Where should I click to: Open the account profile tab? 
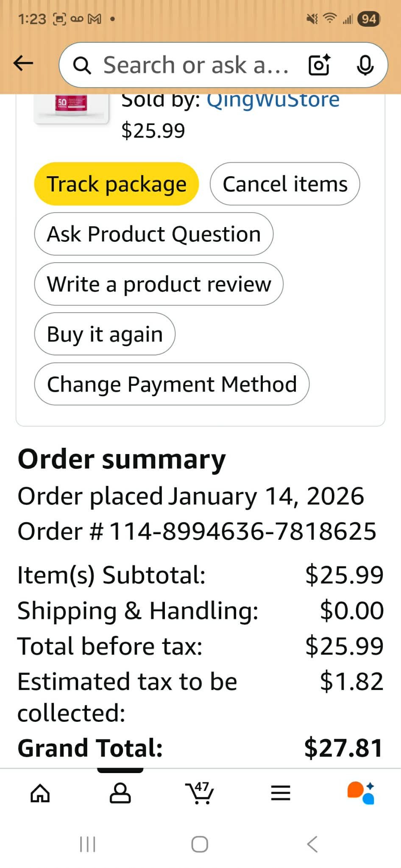coord(120,793)
